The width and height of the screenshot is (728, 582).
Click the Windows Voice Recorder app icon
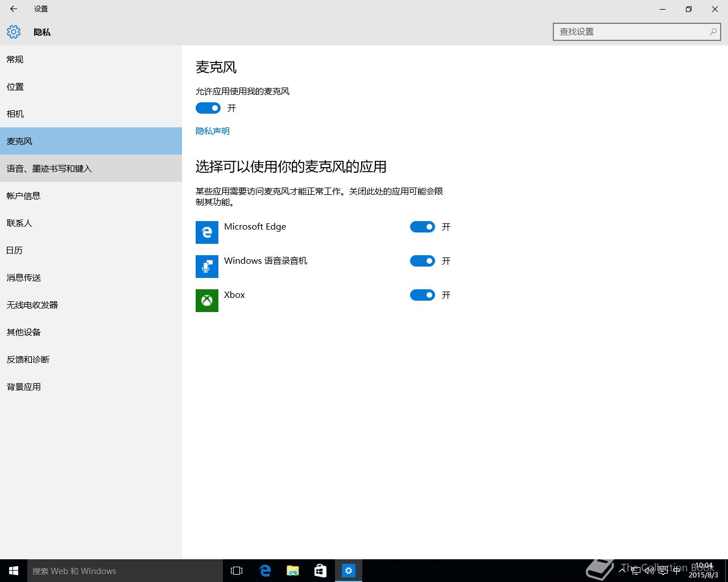pyautogui.click(x=207, y=267)
